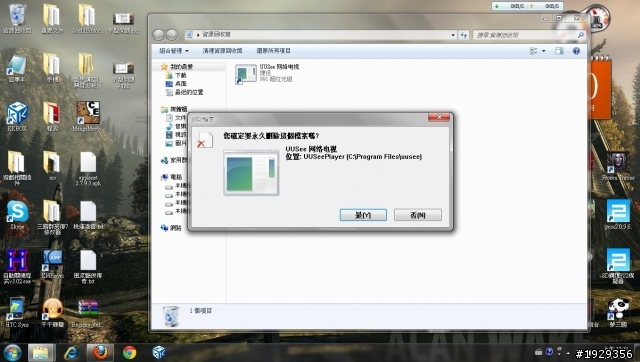
Task: Select the panda 夢三國 desktop shortcut
Action: pos(618,313)
